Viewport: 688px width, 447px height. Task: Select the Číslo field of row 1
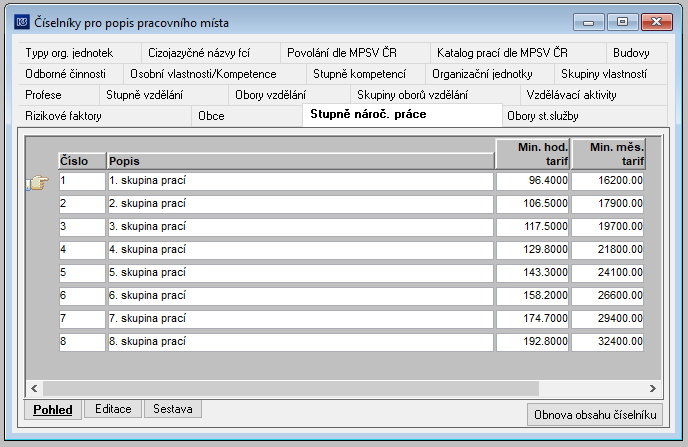point(82,181)
